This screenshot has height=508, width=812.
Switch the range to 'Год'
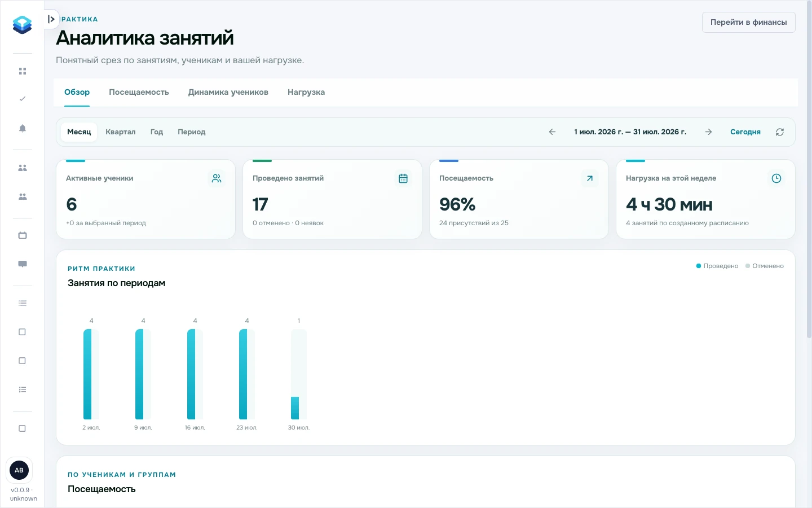click(157, 132)
